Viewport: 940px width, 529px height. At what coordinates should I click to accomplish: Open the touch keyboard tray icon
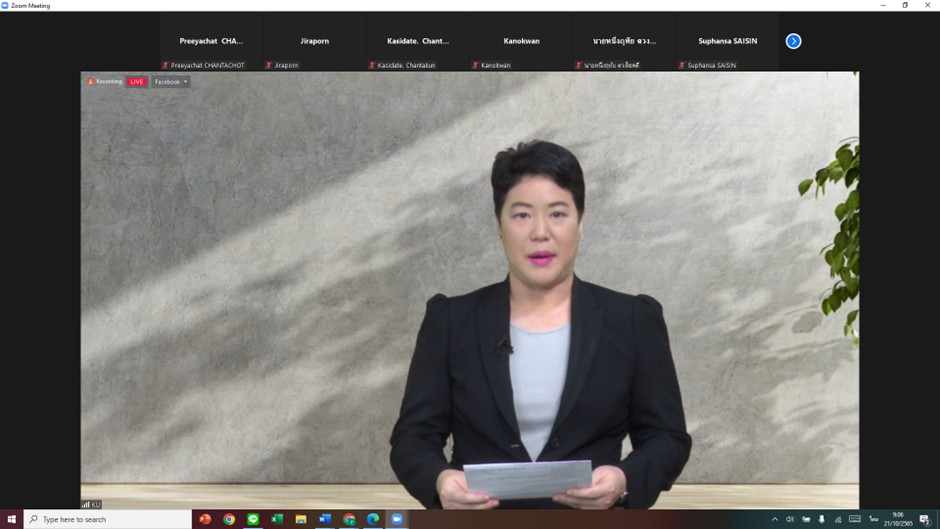[855, 519]
